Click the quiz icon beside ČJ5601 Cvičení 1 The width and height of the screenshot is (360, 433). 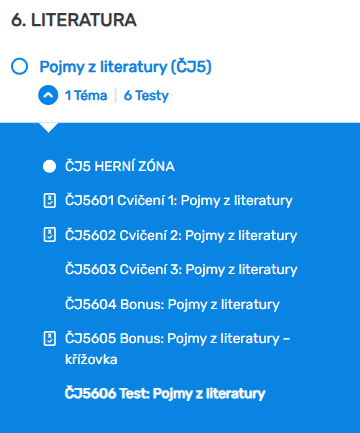50,201
